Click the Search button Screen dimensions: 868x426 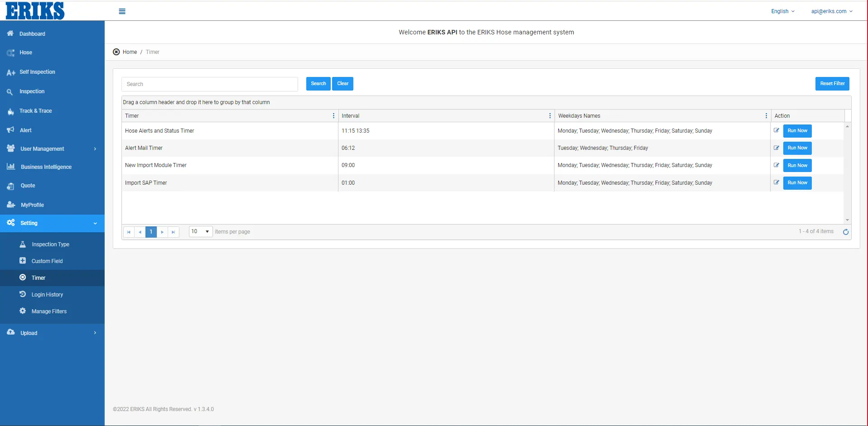tap(318, 84)
